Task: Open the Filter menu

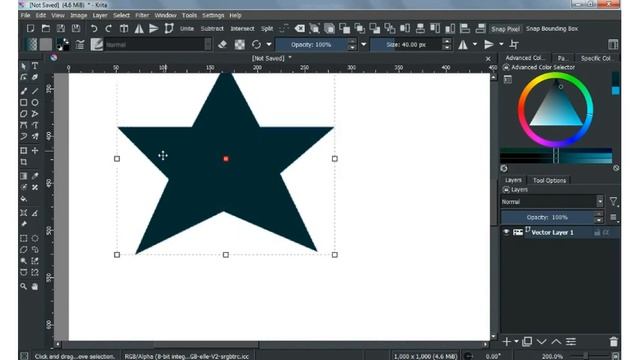Action: pos(142,15)
